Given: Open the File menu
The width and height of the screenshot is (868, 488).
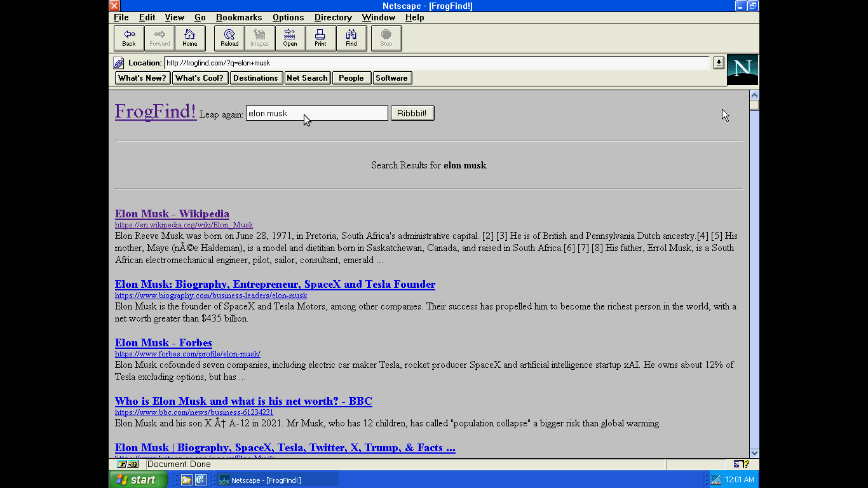Looking at the screenshot, I should pyautogui.click(x=121, y=18).
